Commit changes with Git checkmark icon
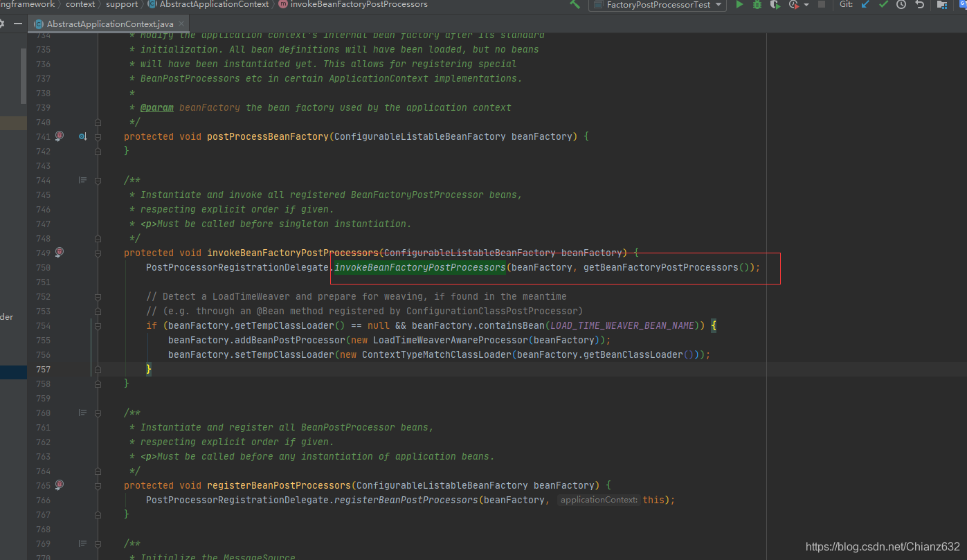This screenshot has width=967, height=560. pyautogui.click(x=883, y=5)
